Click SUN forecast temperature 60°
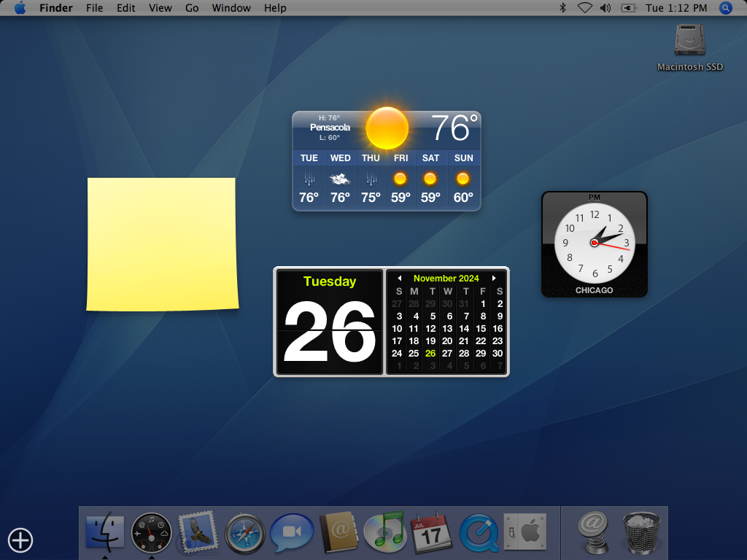This screenshot has width=747, height=560. (x=463, y=197)
